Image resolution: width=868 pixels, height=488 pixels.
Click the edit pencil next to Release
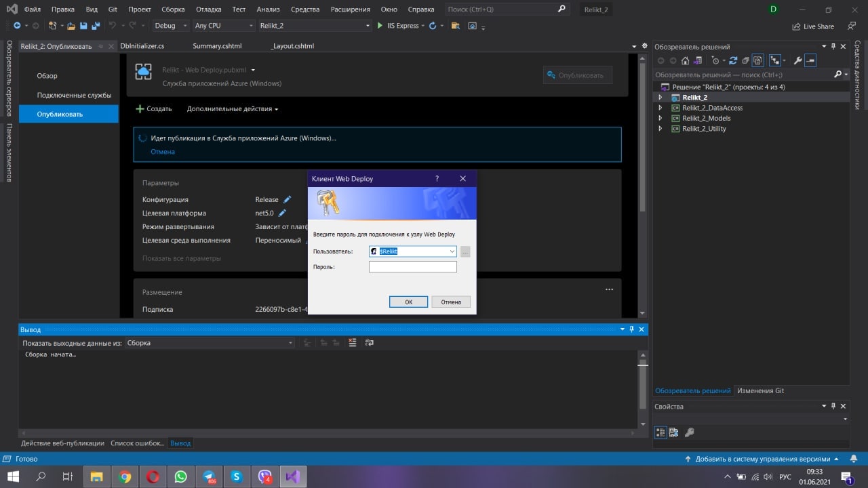[287, 199]
